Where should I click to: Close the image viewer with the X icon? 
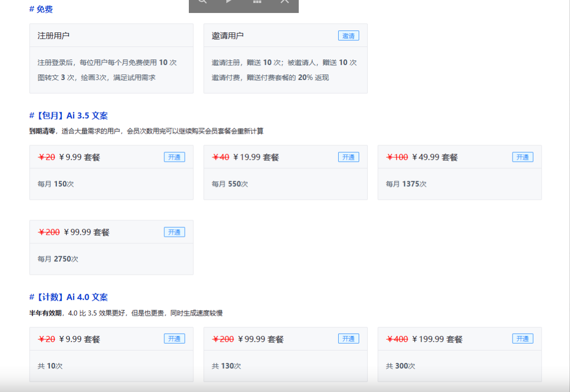pyautogui.click(x=284, y=2)
